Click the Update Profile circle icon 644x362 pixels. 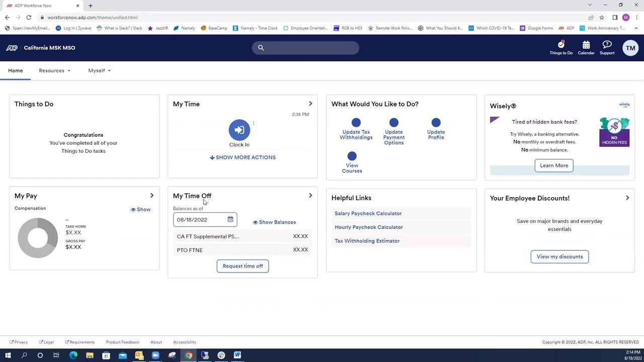click(x=436, y=122)
